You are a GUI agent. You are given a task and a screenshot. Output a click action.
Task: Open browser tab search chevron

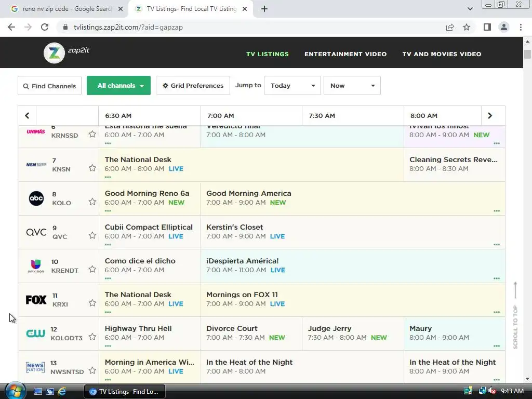tap(470, 9)
